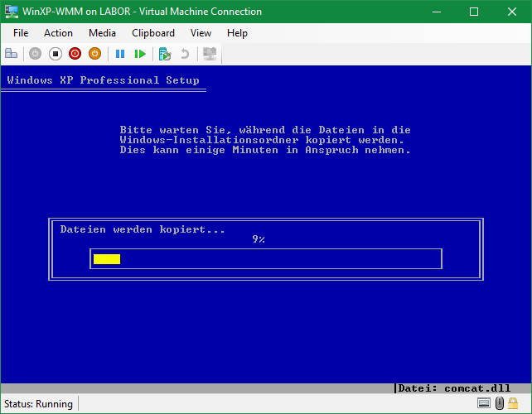Screen dimensions: 532x414
Task: Expand the Clipboard menu
Action: [x=153, y=33]
